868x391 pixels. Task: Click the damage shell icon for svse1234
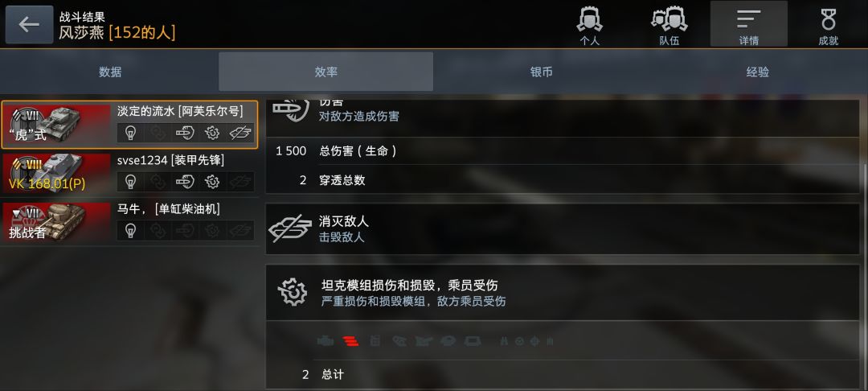(185, 182)
